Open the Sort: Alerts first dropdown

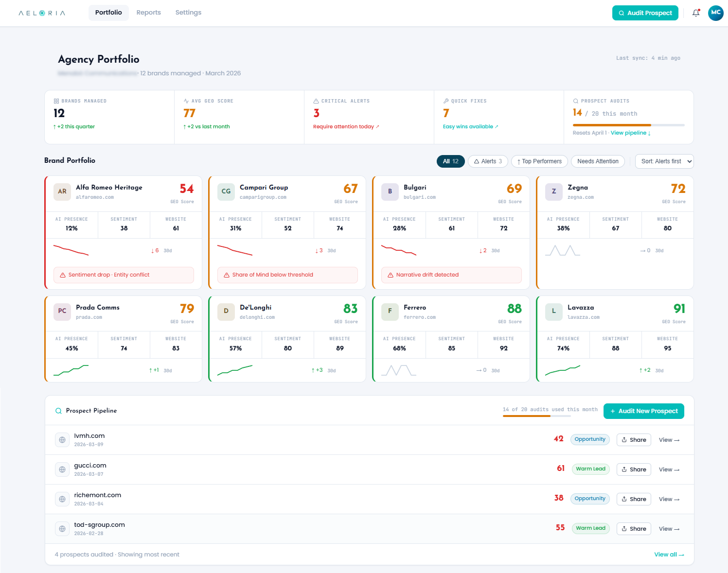coord(664,161)
